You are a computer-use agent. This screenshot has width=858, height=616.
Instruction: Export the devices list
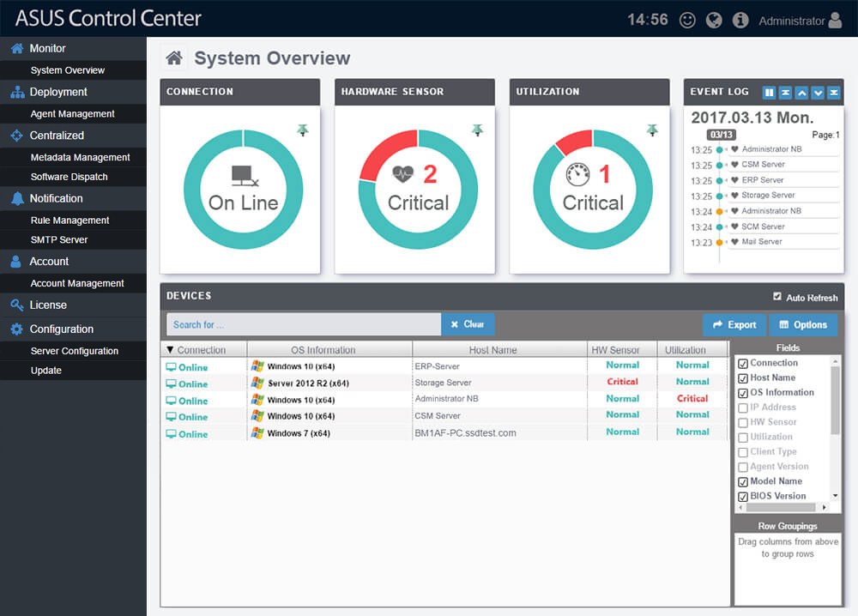734,325
